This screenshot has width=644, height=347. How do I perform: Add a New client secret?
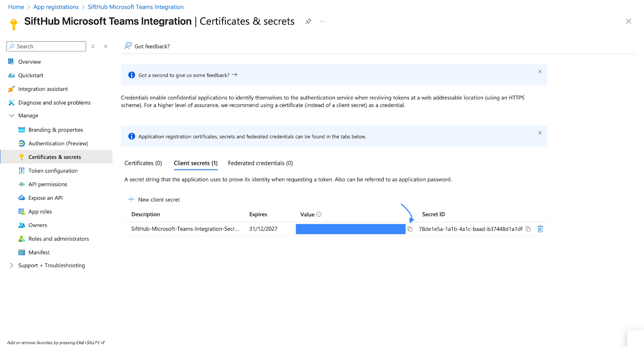(x=154, y=199)
